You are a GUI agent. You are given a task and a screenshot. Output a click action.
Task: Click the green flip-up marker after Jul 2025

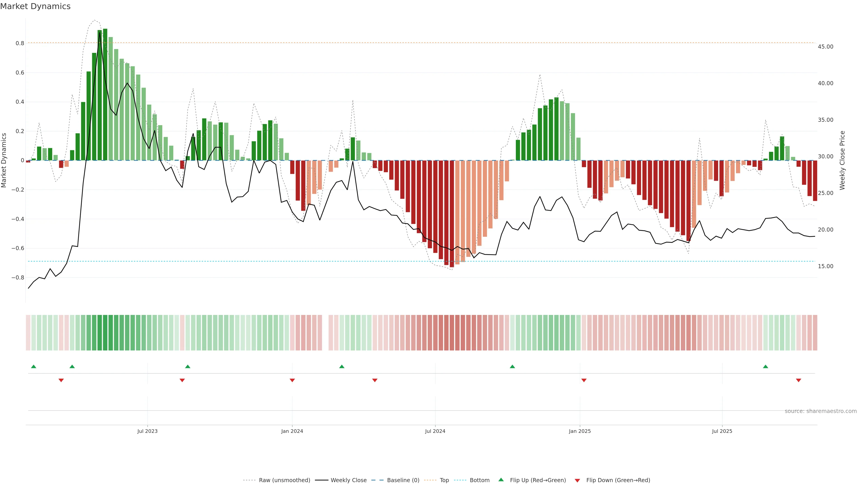[766, 366]
